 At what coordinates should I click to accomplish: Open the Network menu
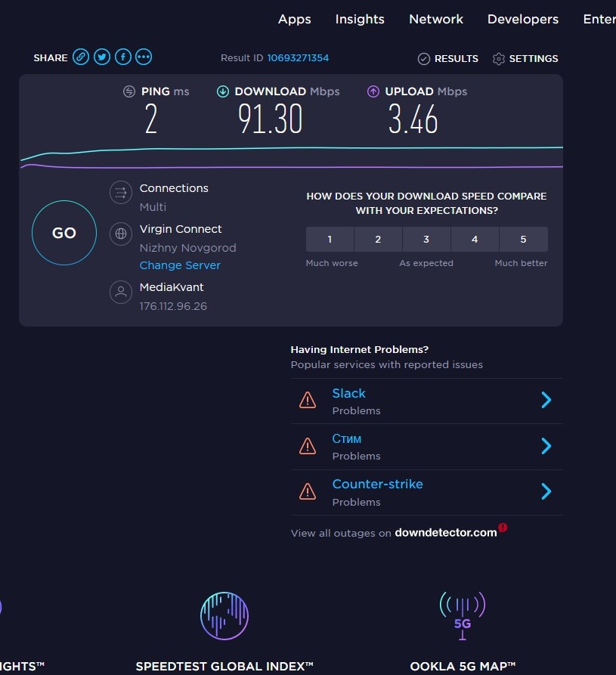[436, 20]
